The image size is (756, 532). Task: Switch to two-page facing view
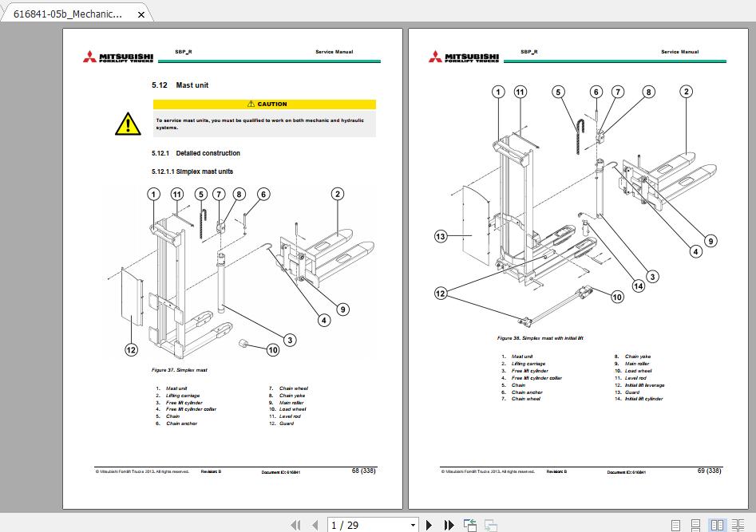click(x=717, y=526)
